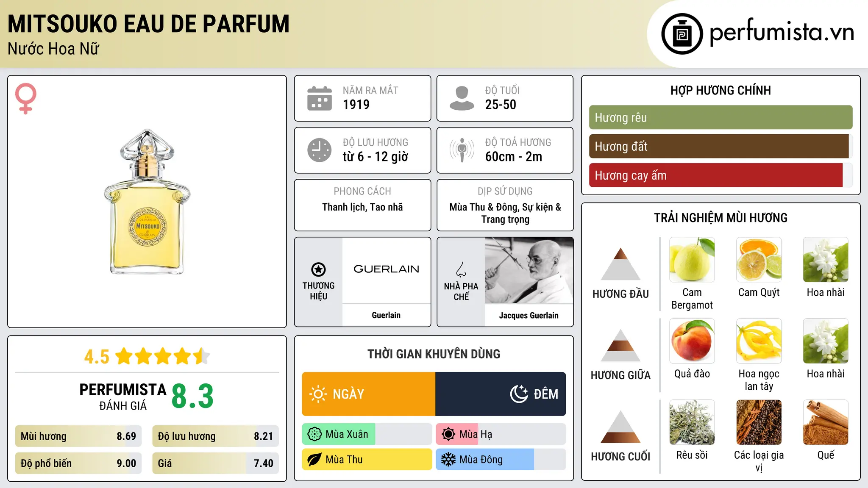This screenshot has width=868, height=488.
Task: Select the Quế cinnamon note image
Action: point(826,422)
